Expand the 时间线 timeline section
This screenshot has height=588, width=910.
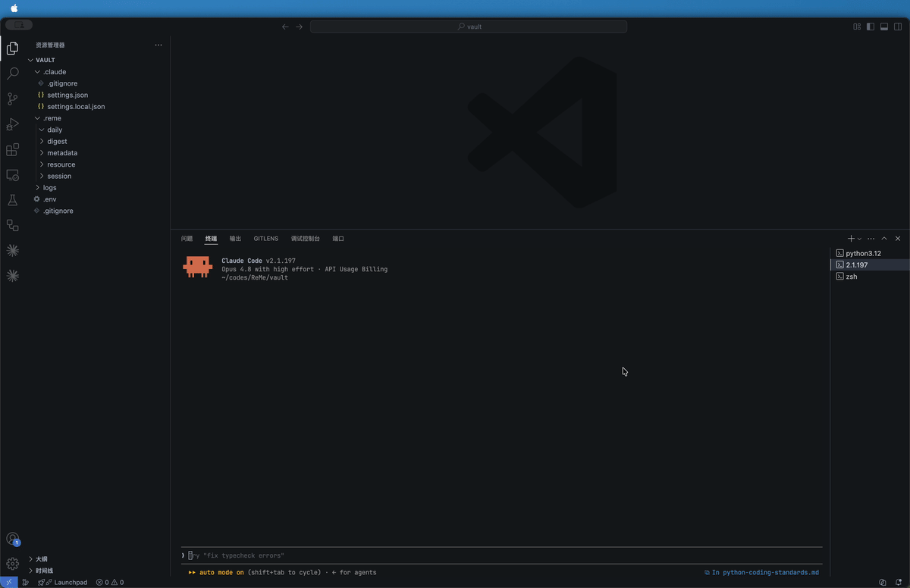click(99, 571)
